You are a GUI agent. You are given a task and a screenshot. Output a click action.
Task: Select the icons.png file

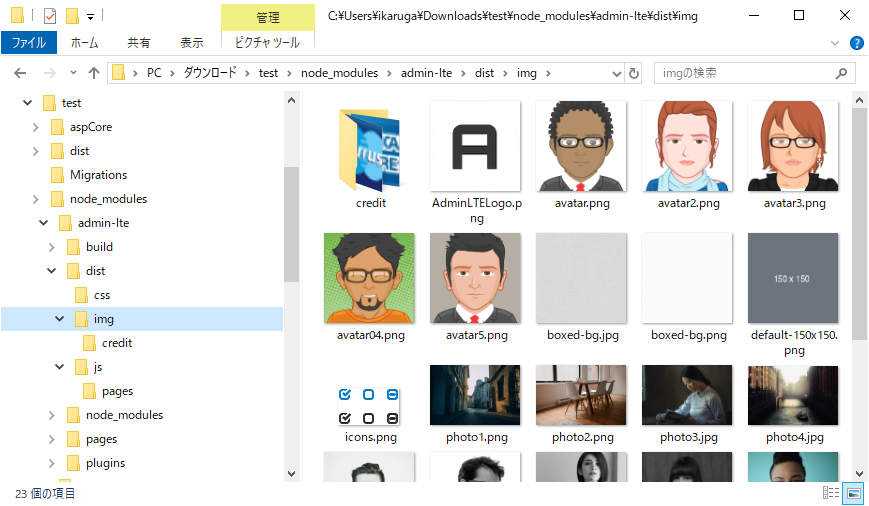tap(369, 406)
